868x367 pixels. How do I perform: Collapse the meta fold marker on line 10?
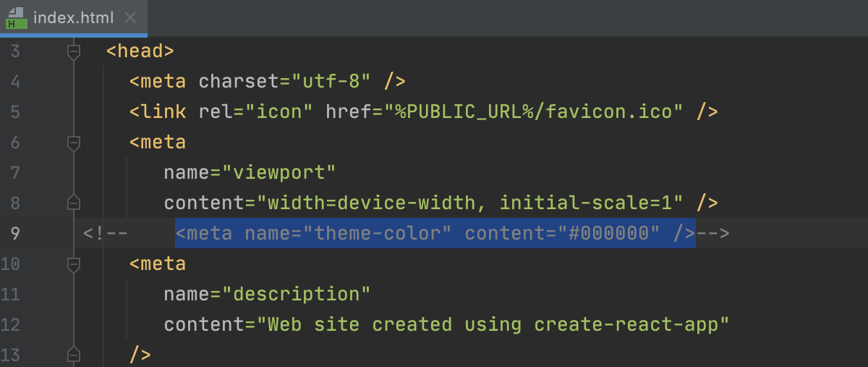click(x=73, y=263)
